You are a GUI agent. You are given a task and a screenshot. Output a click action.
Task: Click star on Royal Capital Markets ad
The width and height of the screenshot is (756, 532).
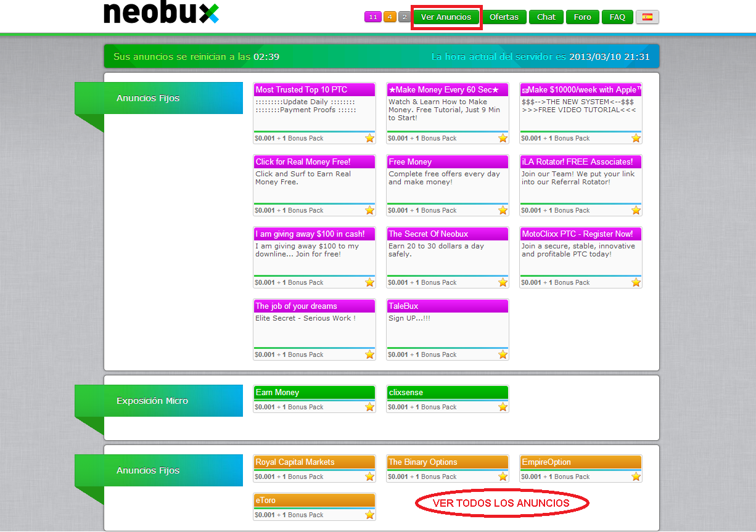[369, 477]
